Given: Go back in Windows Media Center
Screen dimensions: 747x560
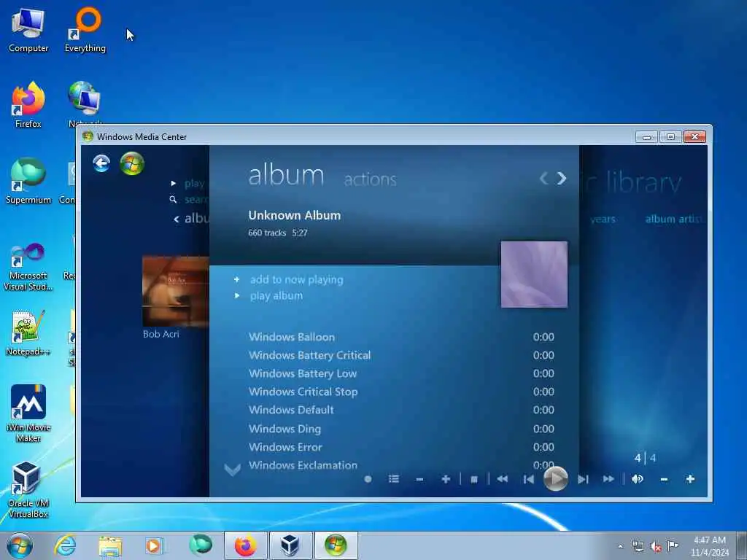Looking at the screenshot, I should click(101, 163).
